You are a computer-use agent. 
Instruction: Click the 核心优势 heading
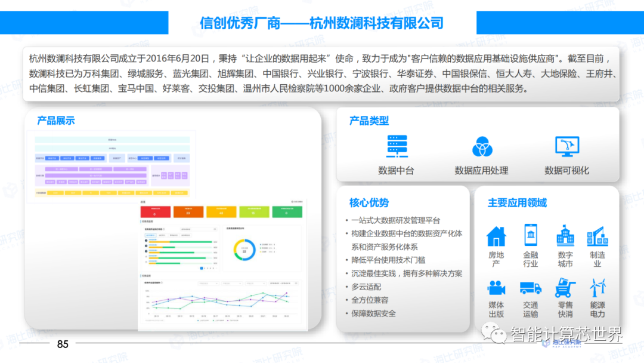[x=369, y=202]
